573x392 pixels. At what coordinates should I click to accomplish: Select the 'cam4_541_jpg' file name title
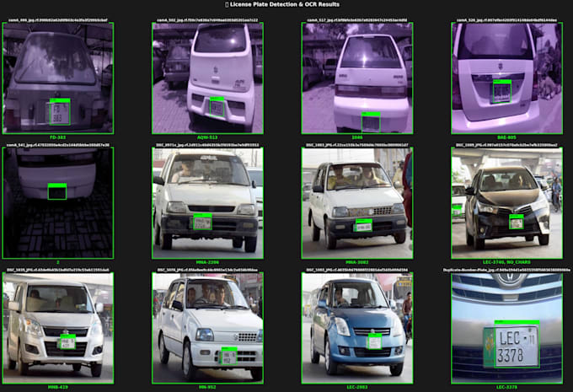point(58,145)
